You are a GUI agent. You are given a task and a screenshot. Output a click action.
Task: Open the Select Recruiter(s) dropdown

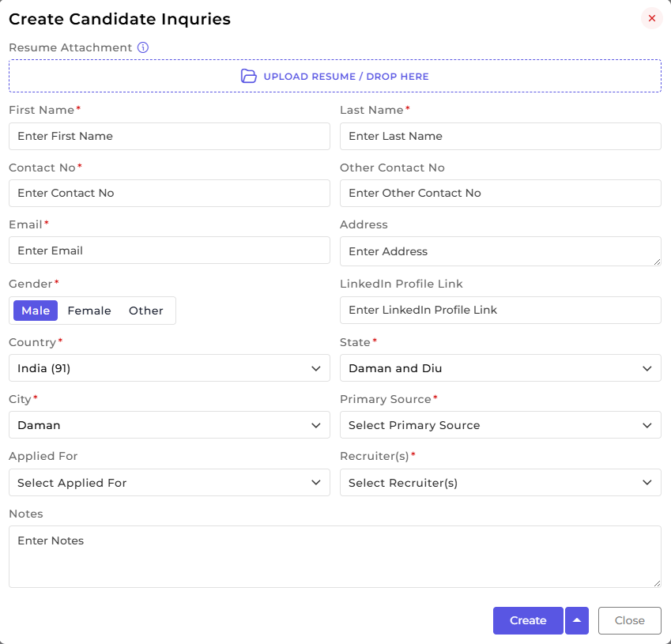[x=500, y=483]
